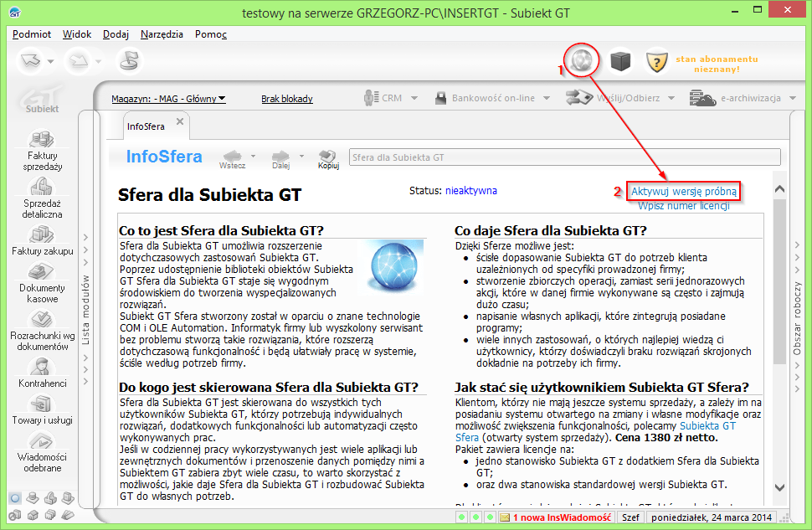Image resolution: width=812 pixels, height=530 pixels.
Task: Click the Kopiuj copy icon
Action: click(328, 158)
